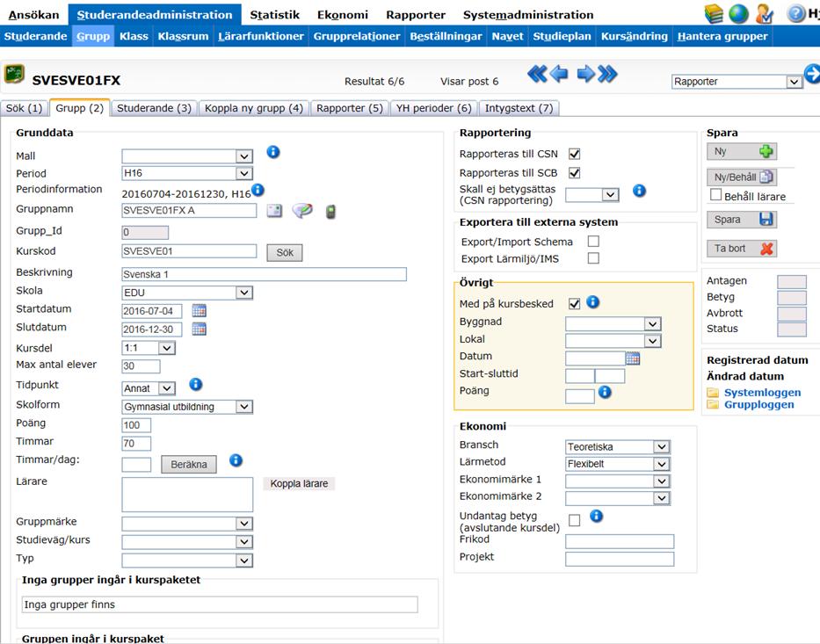Click the Ta bort delete button
Viewport: 820px width, 644px height.
pos(742,249)
